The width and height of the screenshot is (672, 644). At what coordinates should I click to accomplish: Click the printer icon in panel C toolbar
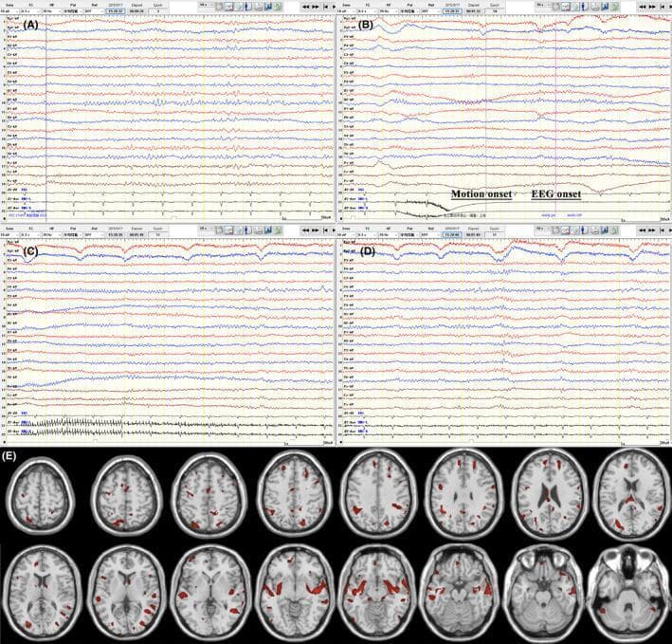click(x=258, y=230)
